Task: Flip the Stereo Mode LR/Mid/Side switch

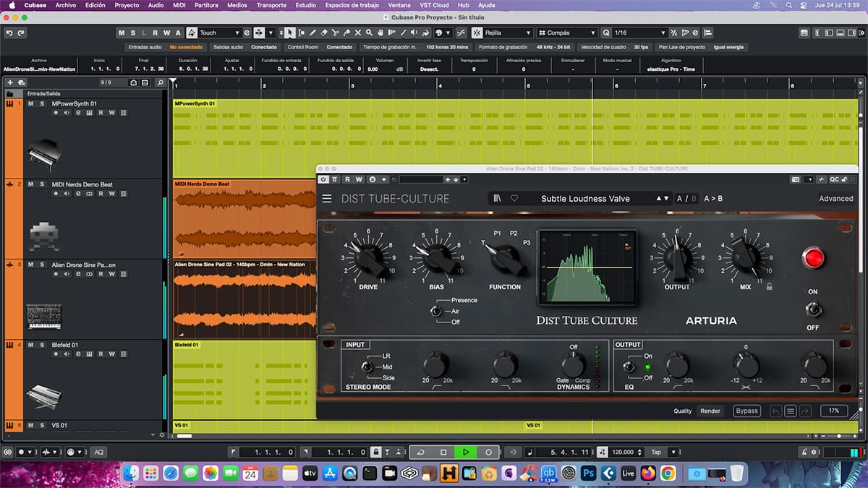Action: pos(368,367)
